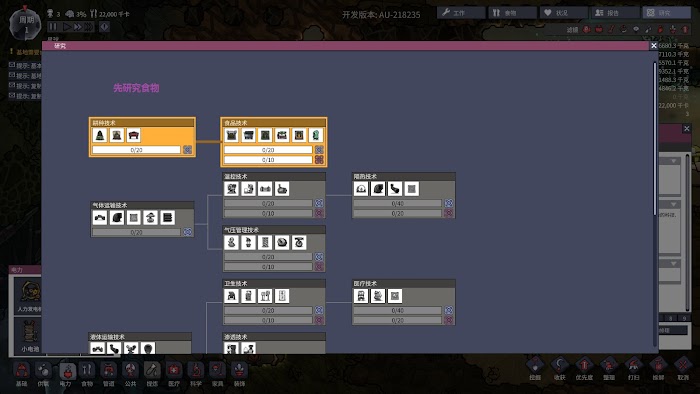Click first building icon in 食品技术
The width and height of the screenshot is (700, 394).
coord(231,135)
